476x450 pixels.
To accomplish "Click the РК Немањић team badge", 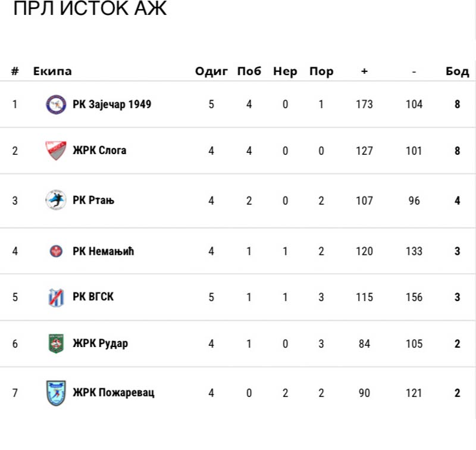I will (x=56, y=251).
